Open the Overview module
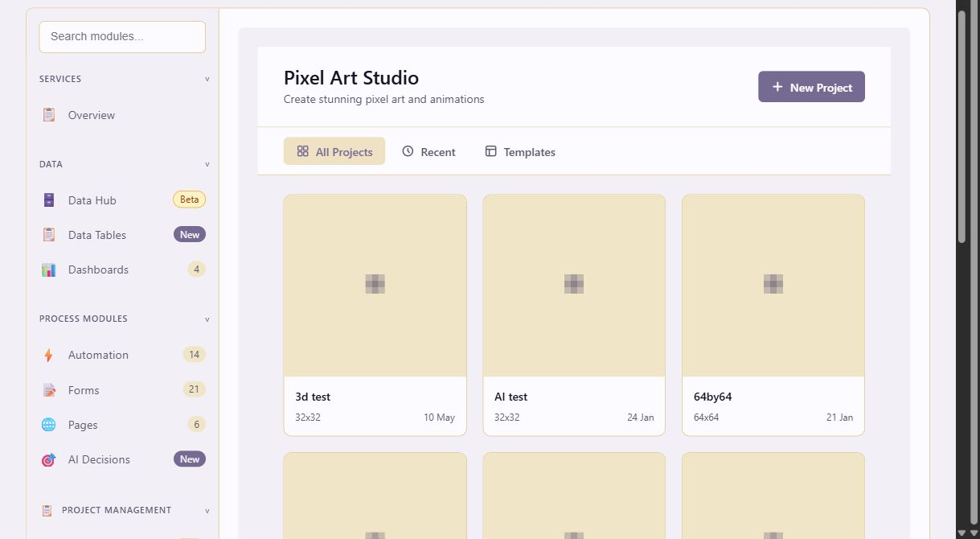Viewport: 980px width, 539px height. (122, 115)
